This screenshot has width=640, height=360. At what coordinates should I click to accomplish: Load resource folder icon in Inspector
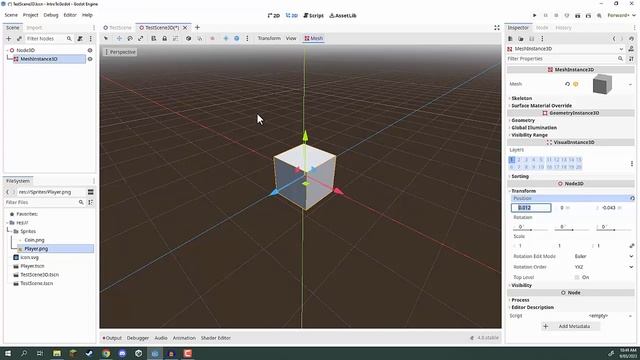pos(521,39)
